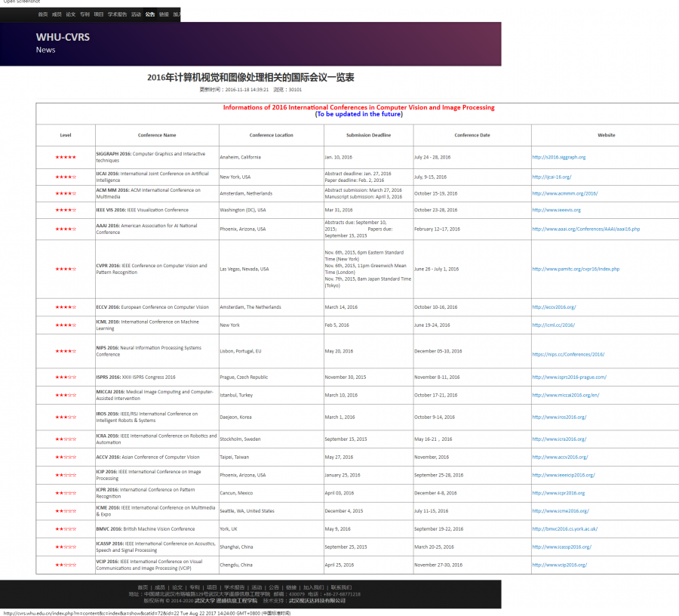Viewport: 679px width, 616px height.
Task: Click the 'CVPR 2016' conference name cell
Action: (x=157, y=269)
